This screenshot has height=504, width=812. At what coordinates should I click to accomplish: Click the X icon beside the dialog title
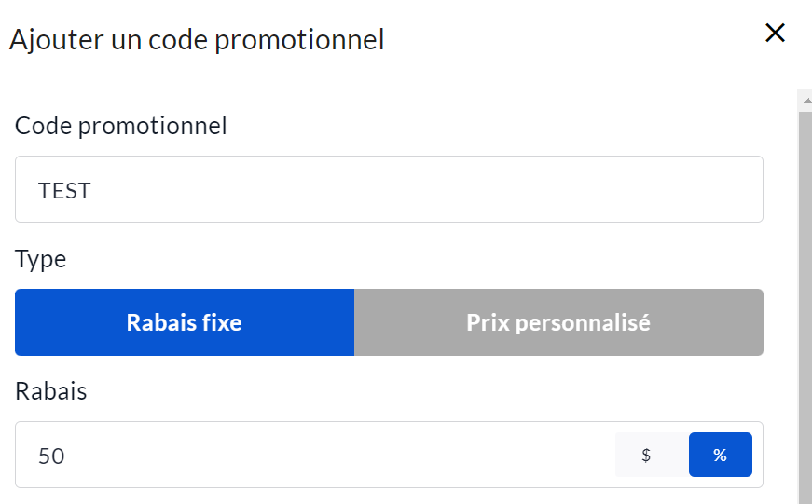coord(775,34)
